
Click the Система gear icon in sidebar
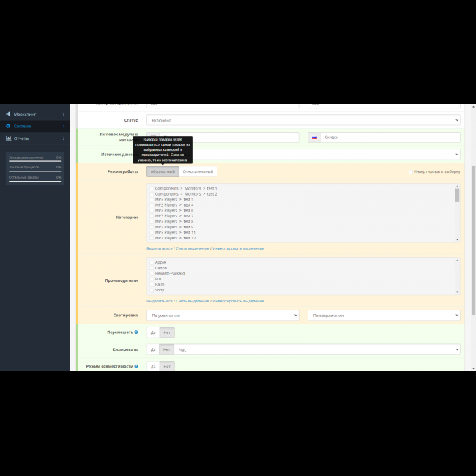[x=8, y=126]
